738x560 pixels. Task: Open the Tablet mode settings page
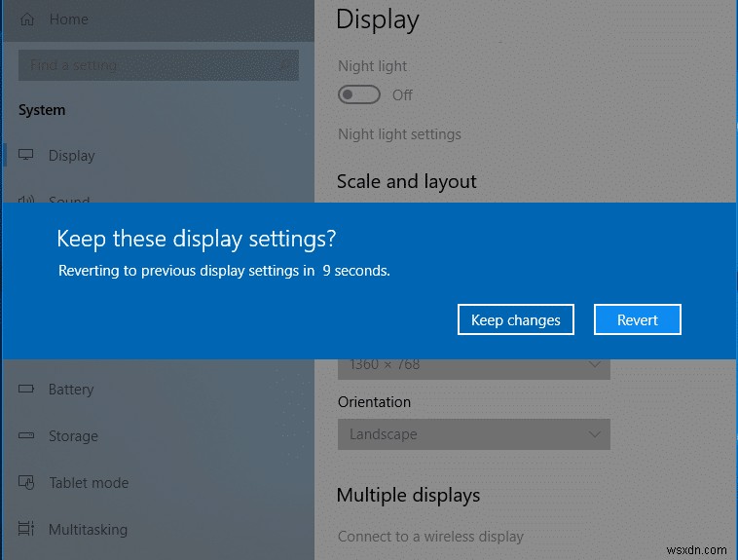tap(89, 483)
